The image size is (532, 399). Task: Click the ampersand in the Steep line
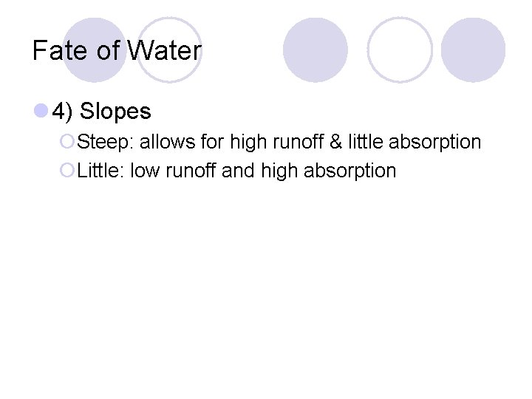tap(336, 141)
